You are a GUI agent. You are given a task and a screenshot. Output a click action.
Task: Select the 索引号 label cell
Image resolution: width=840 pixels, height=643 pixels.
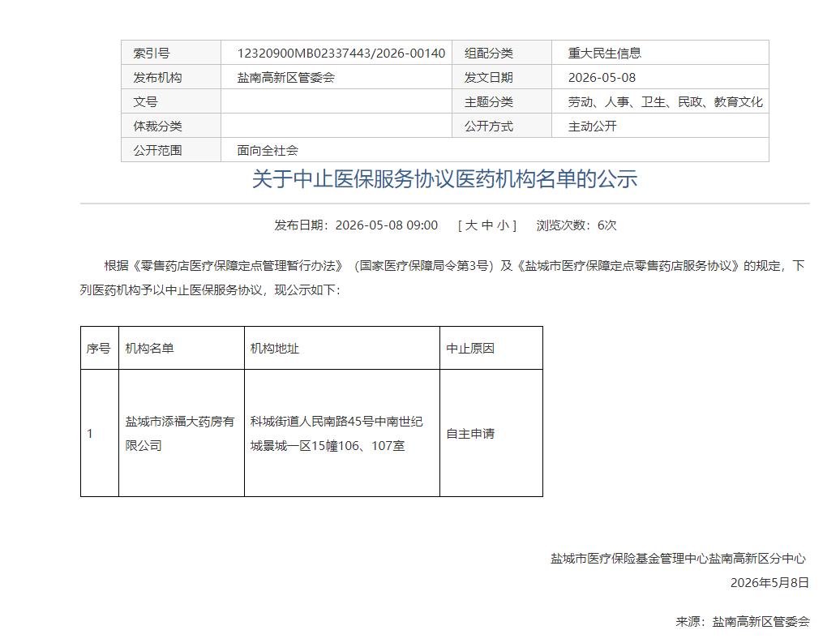(x=171, y=53)
